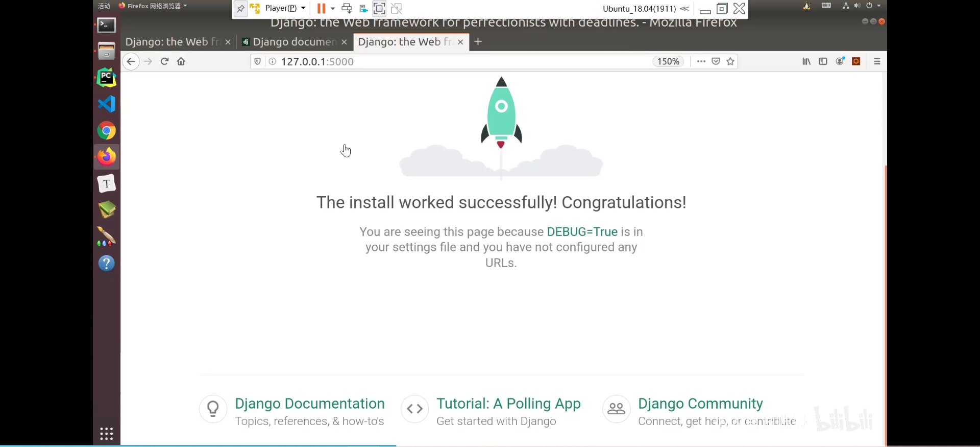
Task: Click the lightbulb icon beside Django Documentation
Action: (213, 409)
